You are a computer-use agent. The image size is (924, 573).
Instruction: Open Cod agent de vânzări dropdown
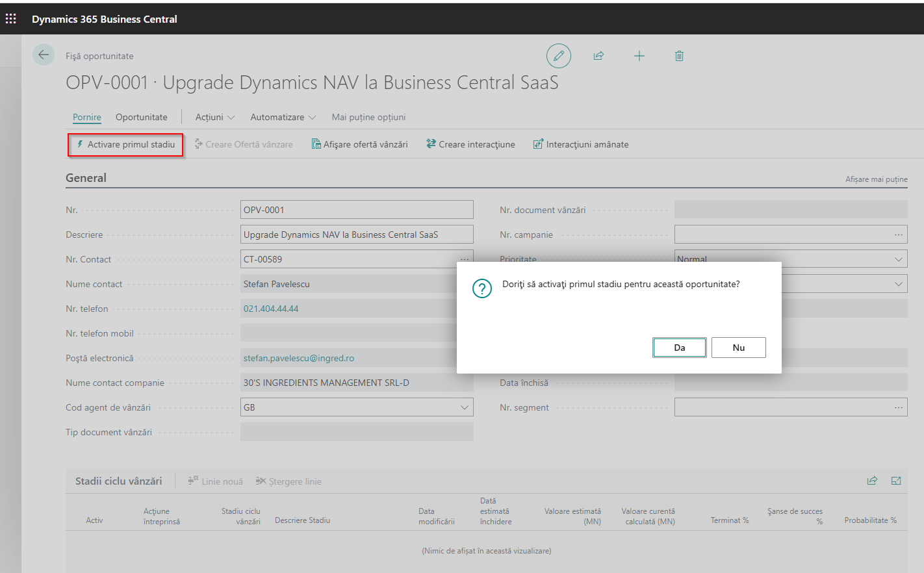tap(465, 407)
